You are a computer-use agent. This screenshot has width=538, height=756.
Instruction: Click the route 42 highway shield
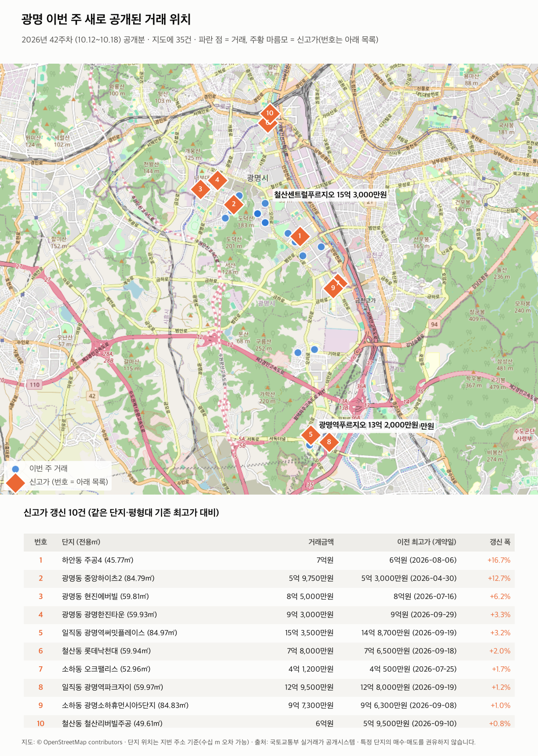click(x=92, y=396)
